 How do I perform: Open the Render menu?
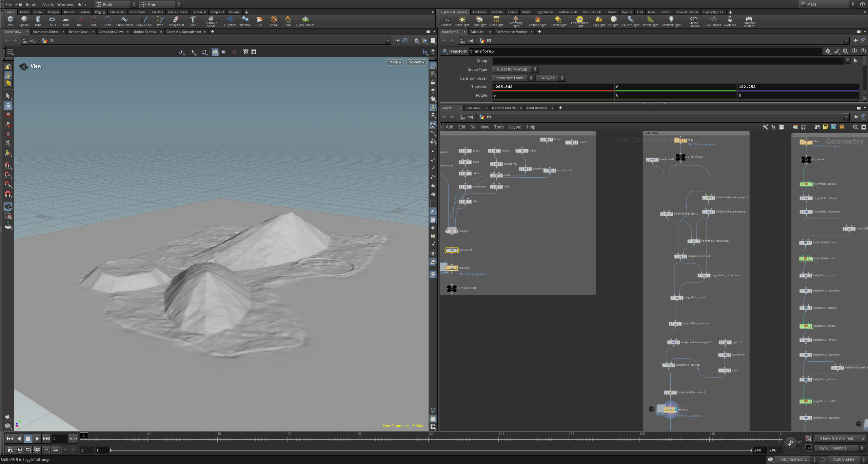pos(32,4)
